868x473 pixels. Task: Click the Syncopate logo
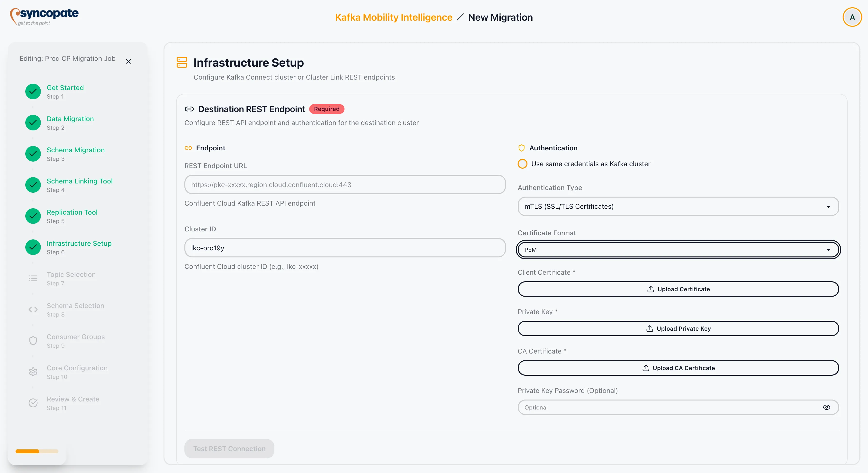[x=44, y=16]
